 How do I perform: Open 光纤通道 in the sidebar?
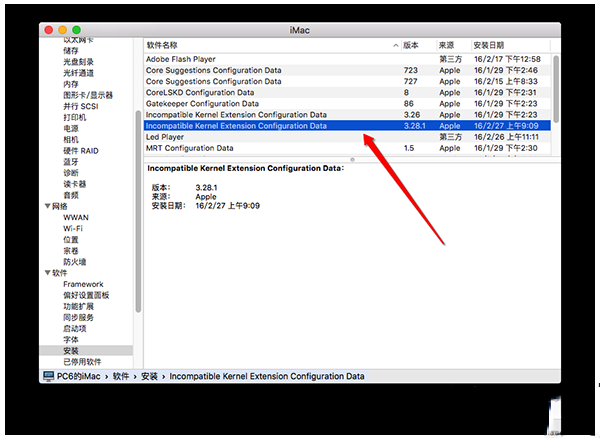point(78,73)
